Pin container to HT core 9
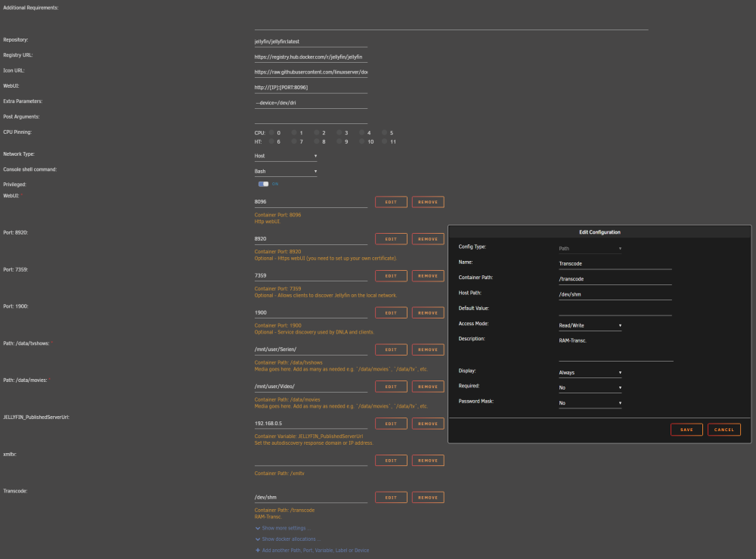 tap(339, 141)
